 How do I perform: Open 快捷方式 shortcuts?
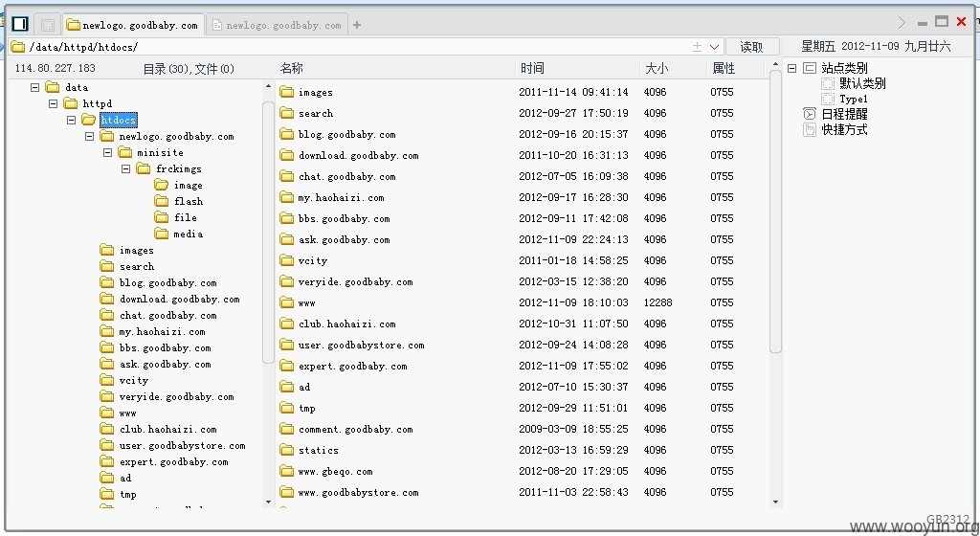tap(844, 129)
